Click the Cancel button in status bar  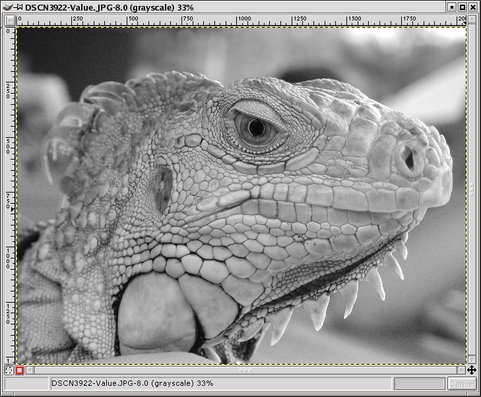coord(461,384)
